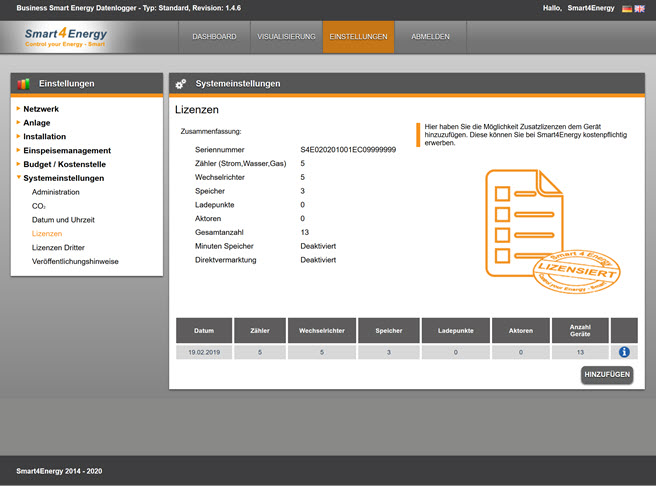
Task: Expand the Budget / Kostenstelle arrow
Action: (18, 164)
